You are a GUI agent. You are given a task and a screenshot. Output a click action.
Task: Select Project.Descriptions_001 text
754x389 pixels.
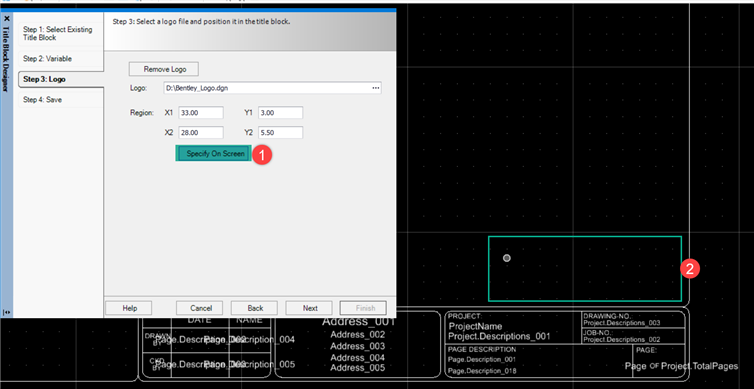[x=499, y=336]
